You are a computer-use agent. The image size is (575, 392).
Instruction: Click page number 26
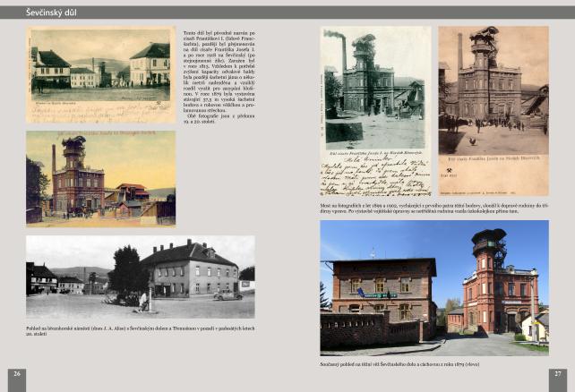tap(16, 373)
